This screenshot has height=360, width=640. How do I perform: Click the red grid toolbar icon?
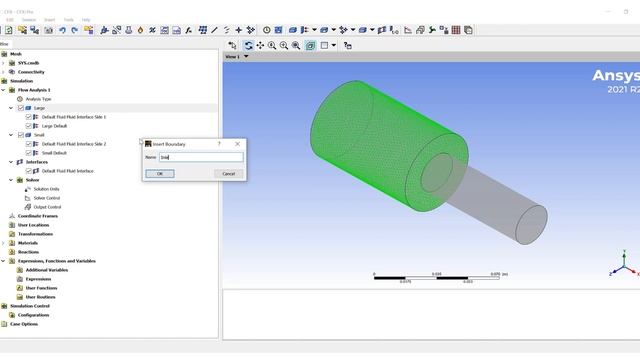(456, 30)
